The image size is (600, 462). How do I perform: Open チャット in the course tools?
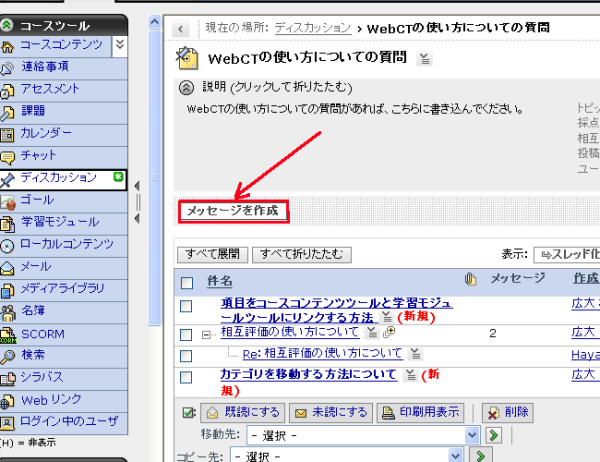coord(39,155)
